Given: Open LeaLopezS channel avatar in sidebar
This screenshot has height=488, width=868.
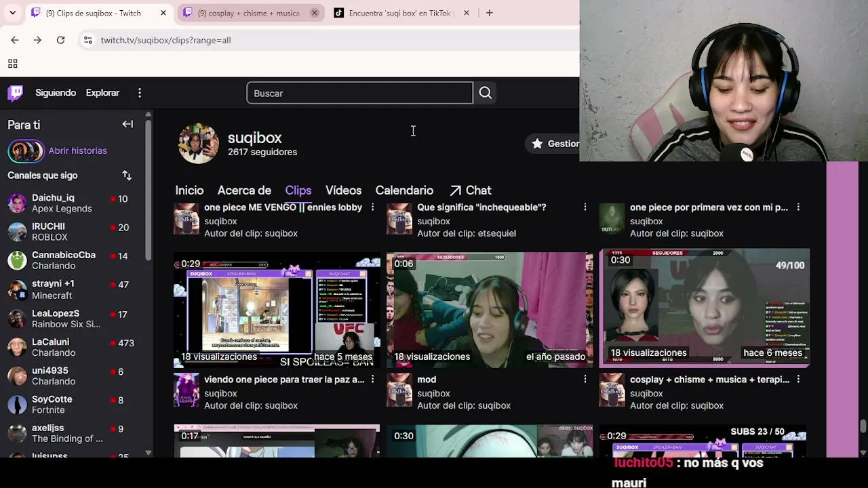Looking at the screenshot, I should [x=17, y=319].
